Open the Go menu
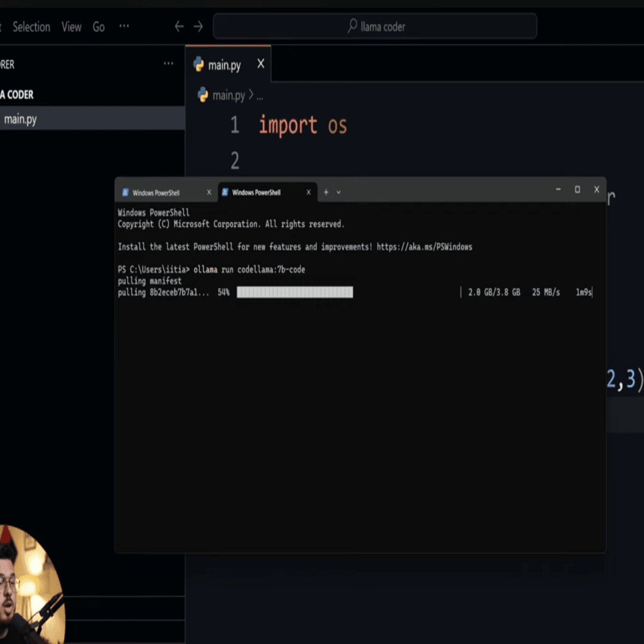644x644 pixels. pyautogui.click(x=99, y=27)
